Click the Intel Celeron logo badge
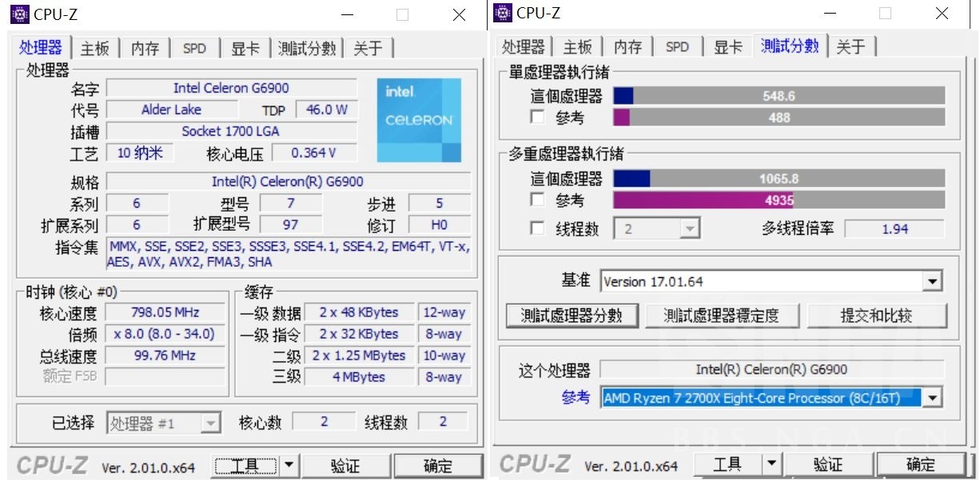Screen dimensions: 980x480 coord(419,120)
